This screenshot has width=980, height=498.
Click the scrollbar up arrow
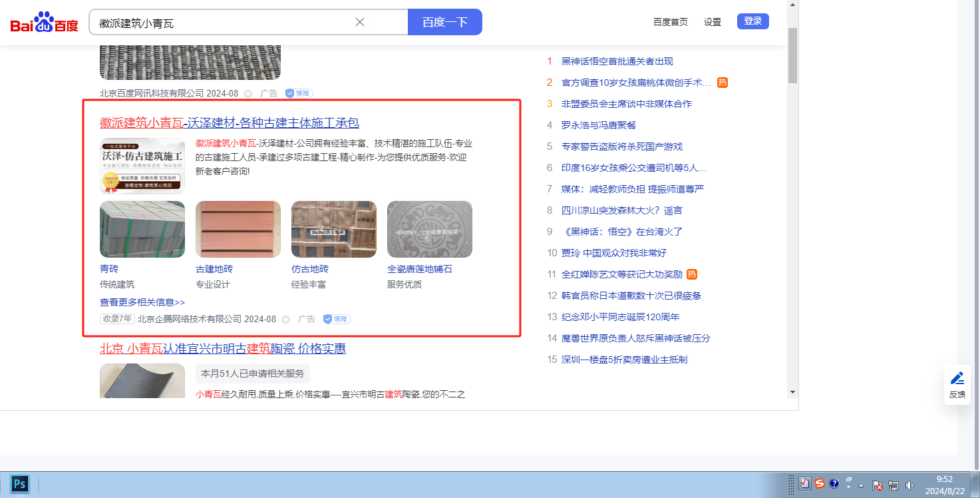792,5
